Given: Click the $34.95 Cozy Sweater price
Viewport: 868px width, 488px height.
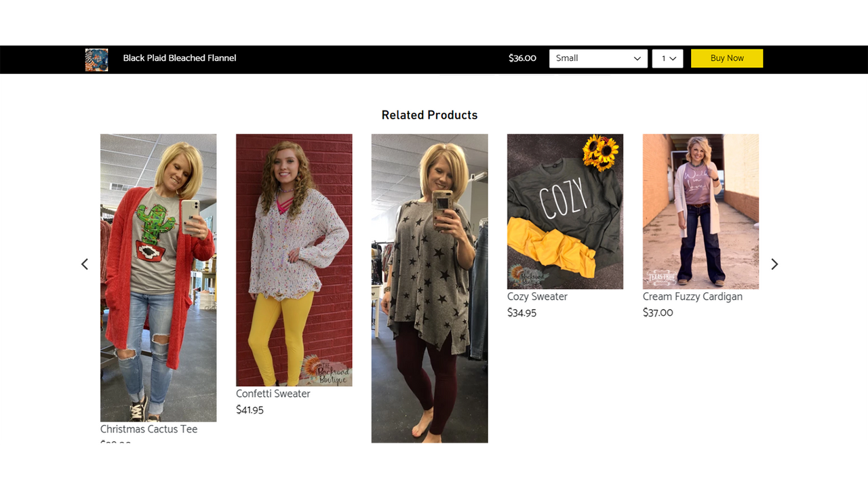Looking at the screenshot, I should [x=522, y=313].
